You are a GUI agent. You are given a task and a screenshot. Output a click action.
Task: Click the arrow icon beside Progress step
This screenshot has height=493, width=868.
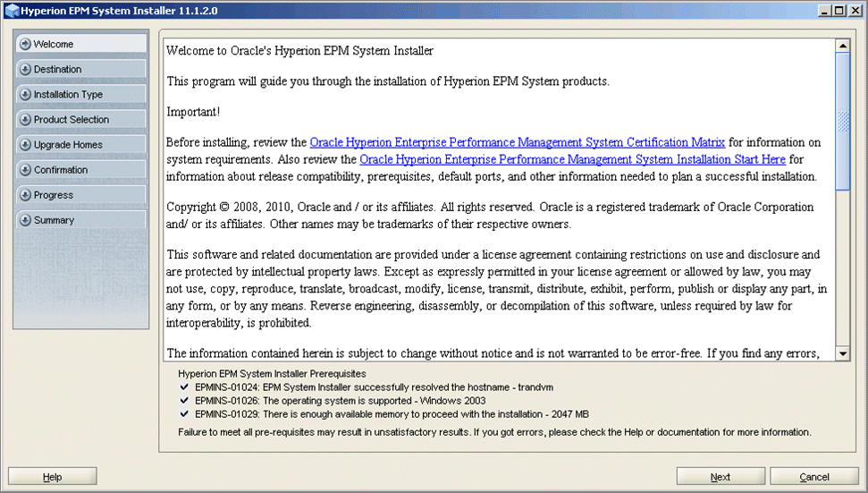(x=25, y=195)
